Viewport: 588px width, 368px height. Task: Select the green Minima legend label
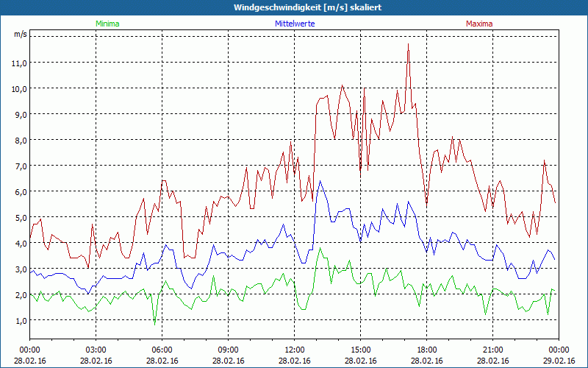tap(107, 24)
